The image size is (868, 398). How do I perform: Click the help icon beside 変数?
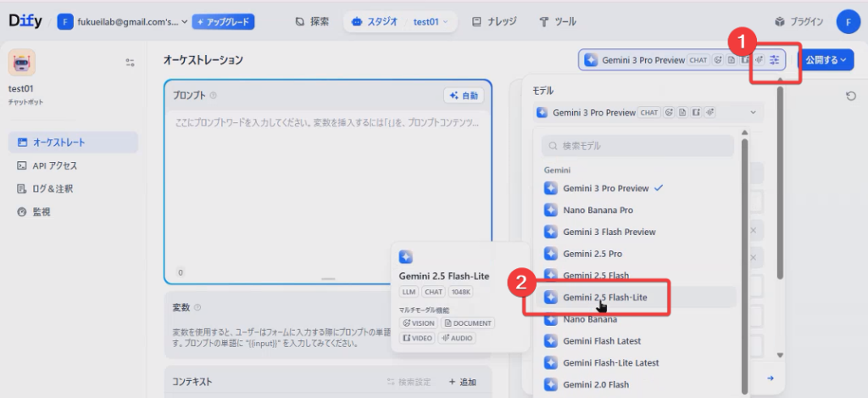pyautogui.click(x=198, y=307)
